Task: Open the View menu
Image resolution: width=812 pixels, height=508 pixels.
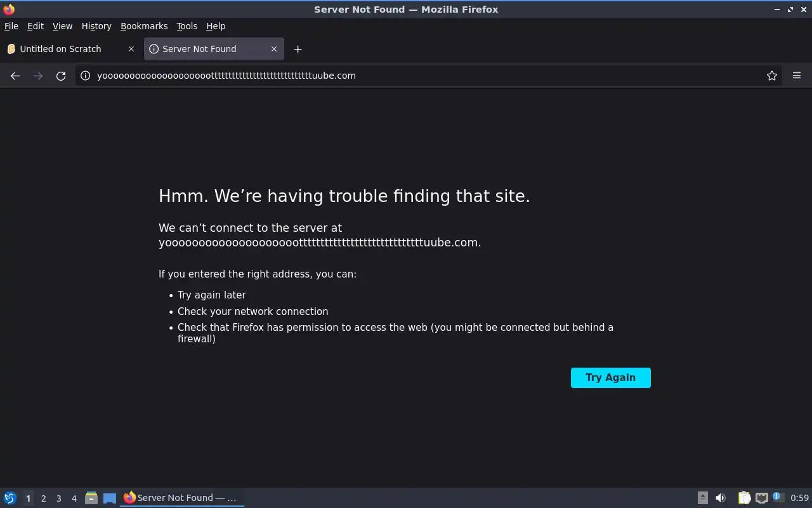Action: pos(62,26)
